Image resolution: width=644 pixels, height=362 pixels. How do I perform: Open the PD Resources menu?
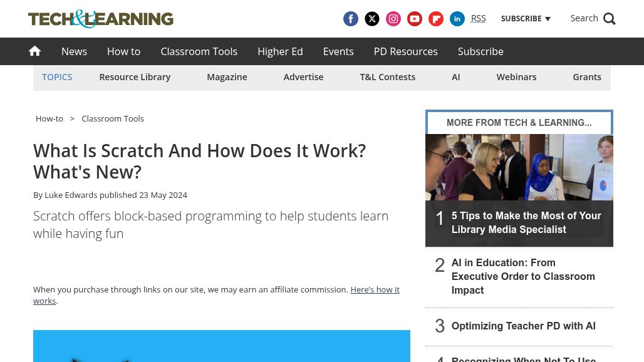point(406,51)
